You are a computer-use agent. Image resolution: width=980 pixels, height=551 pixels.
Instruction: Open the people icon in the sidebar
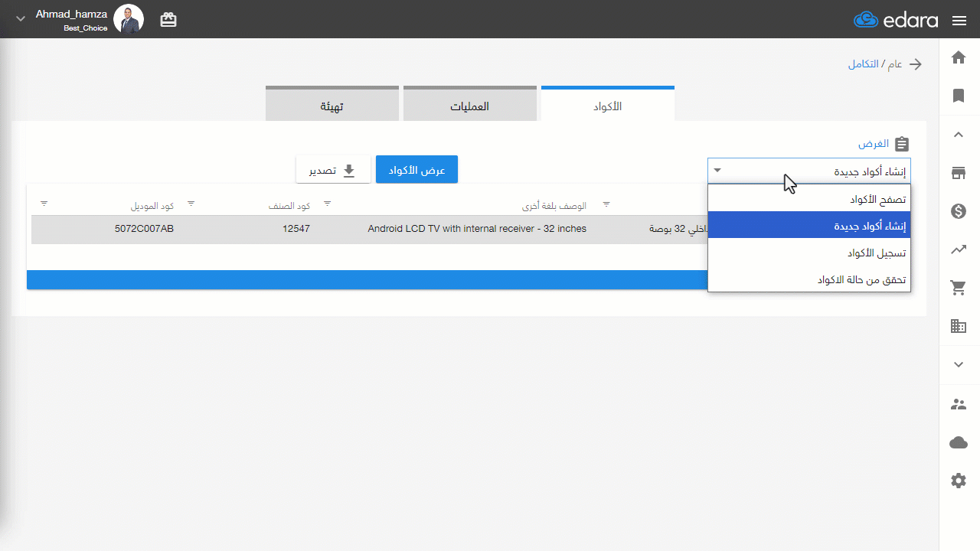959,404
